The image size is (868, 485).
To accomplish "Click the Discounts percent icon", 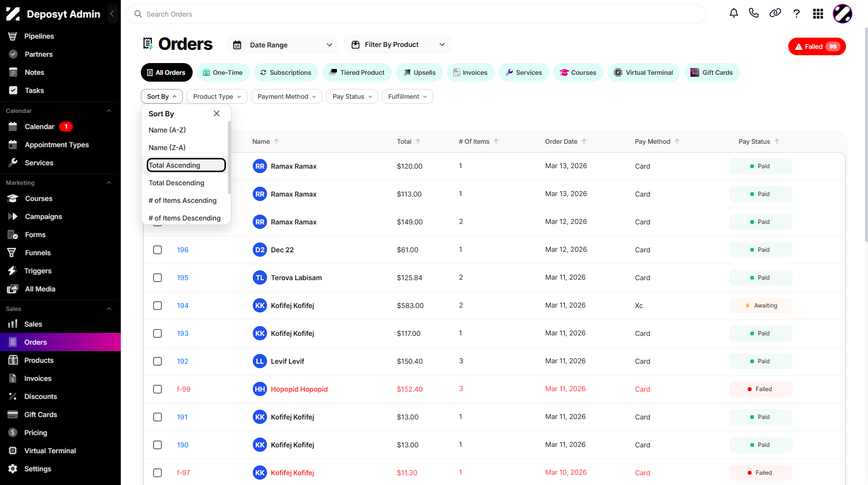I will pos(13,397).
